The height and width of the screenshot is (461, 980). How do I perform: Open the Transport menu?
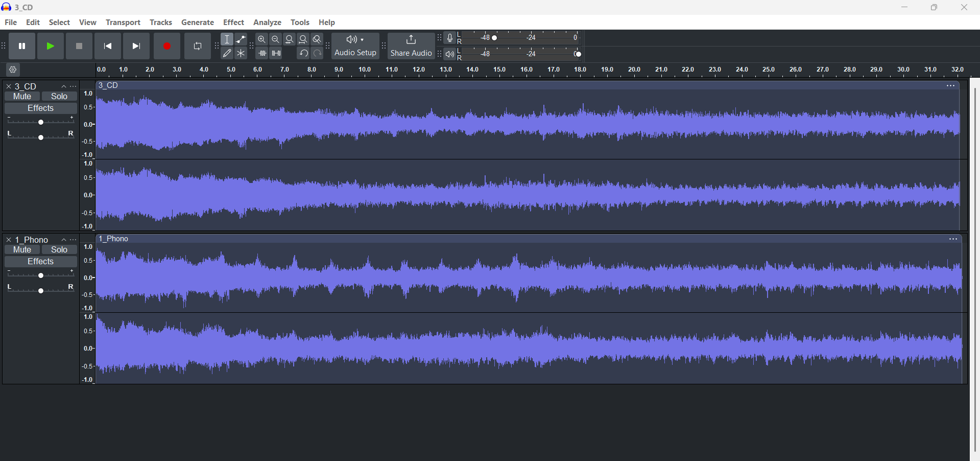pos(123,22)
